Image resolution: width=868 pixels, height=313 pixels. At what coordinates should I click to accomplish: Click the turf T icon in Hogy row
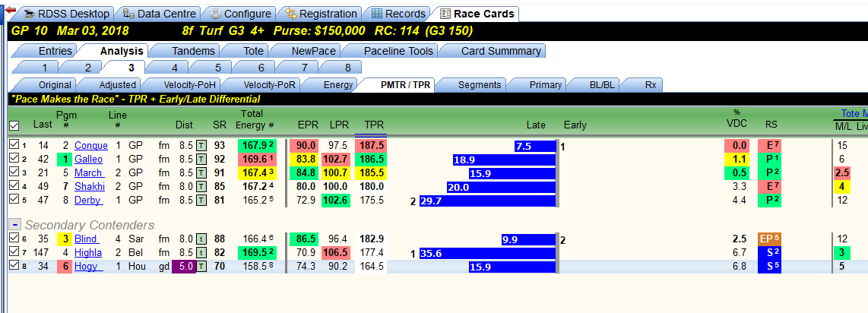(201, 267)
